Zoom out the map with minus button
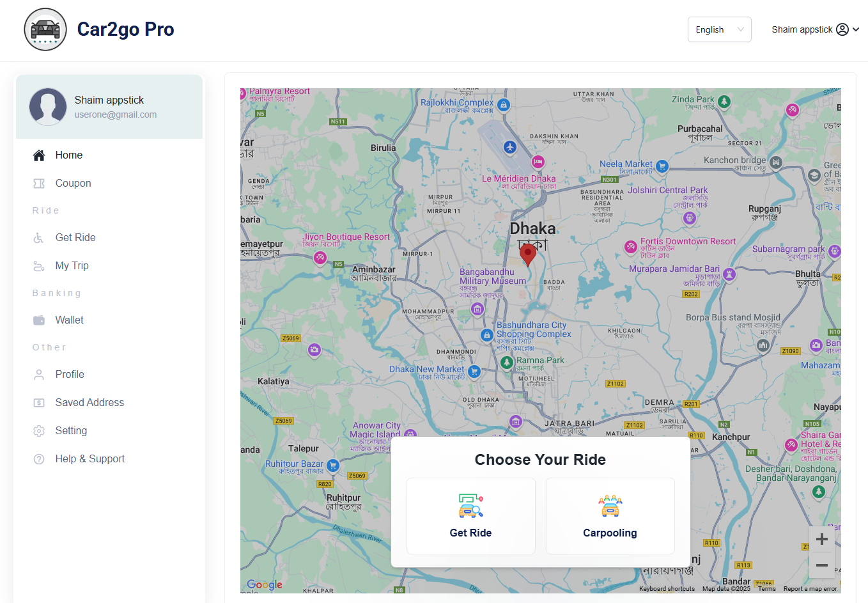The width and height of the screenshot is (868, 603). [822, 565]
